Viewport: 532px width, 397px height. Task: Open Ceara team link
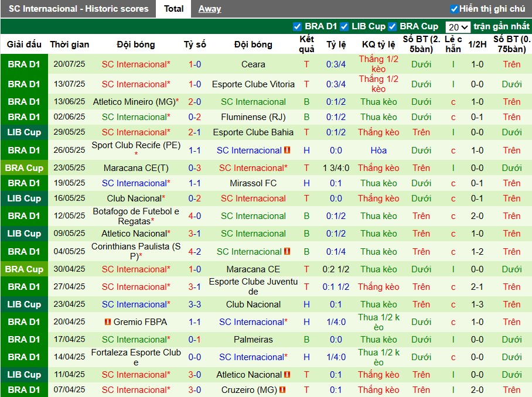tap(253, 64)
